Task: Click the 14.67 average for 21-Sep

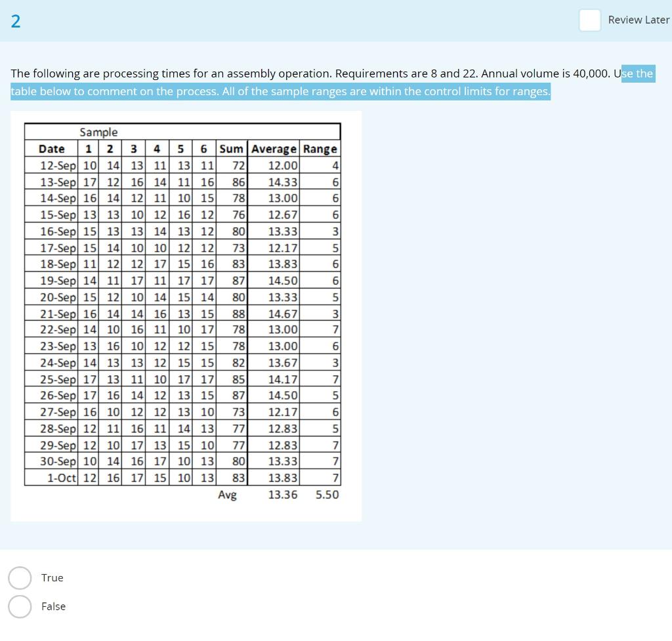Action: (x=283, y=313)
